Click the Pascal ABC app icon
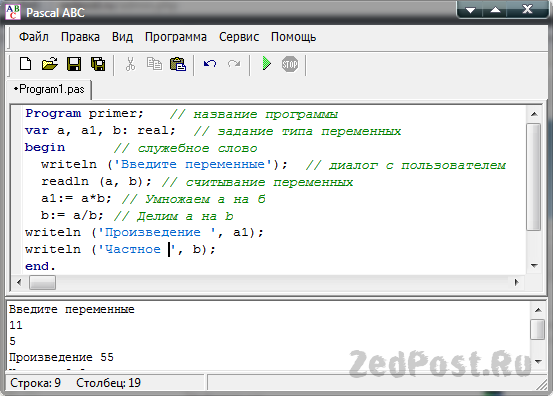 (13, 12)
